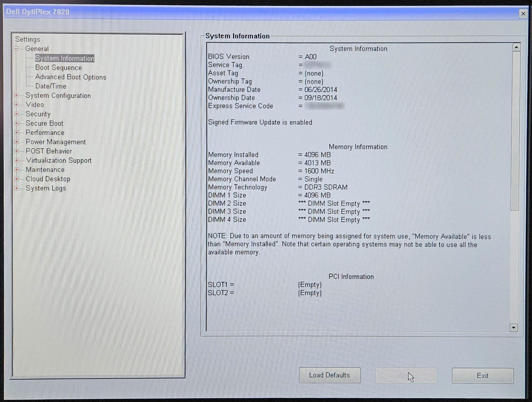Select System Information in the tree
532x402 pixels.
click(x=65, y=58)
